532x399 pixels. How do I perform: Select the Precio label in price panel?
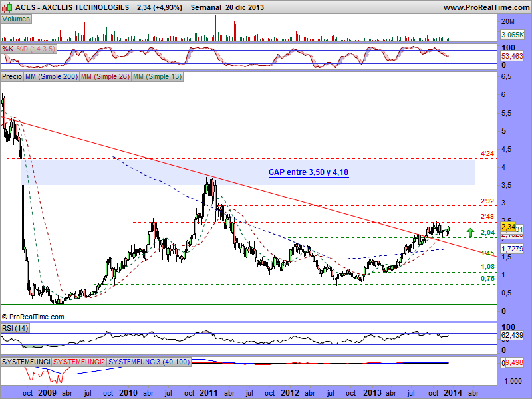(x=12, y=76)
